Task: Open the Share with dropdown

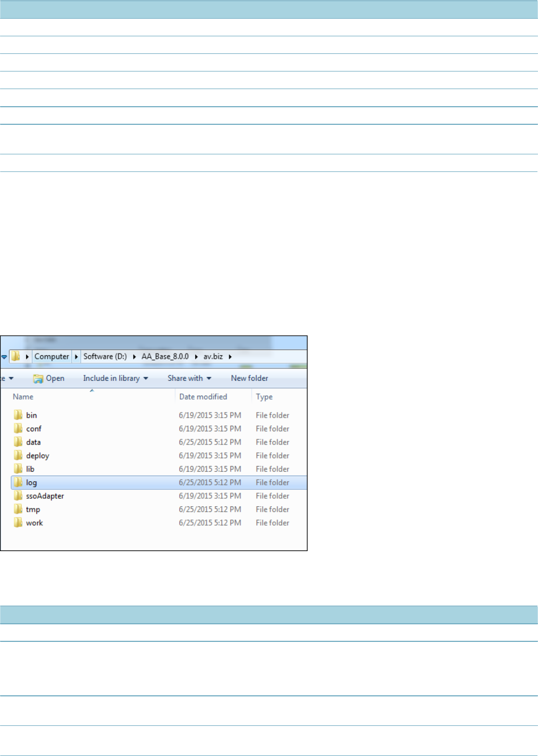Action: click(190, 378)
